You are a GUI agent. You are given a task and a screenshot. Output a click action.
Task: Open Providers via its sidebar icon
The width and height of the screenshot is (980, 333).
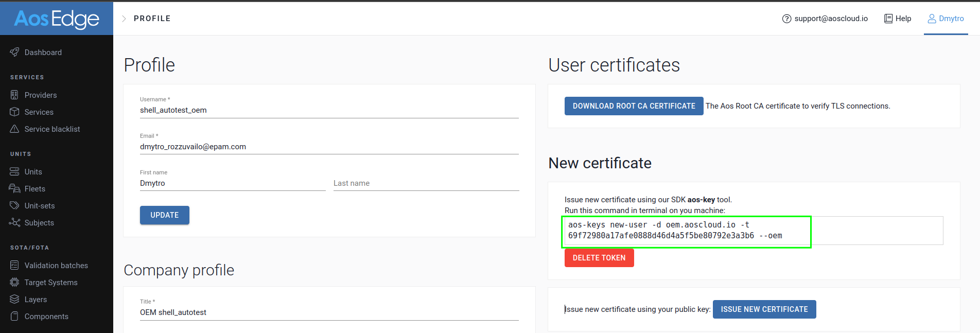click(14, 95)
